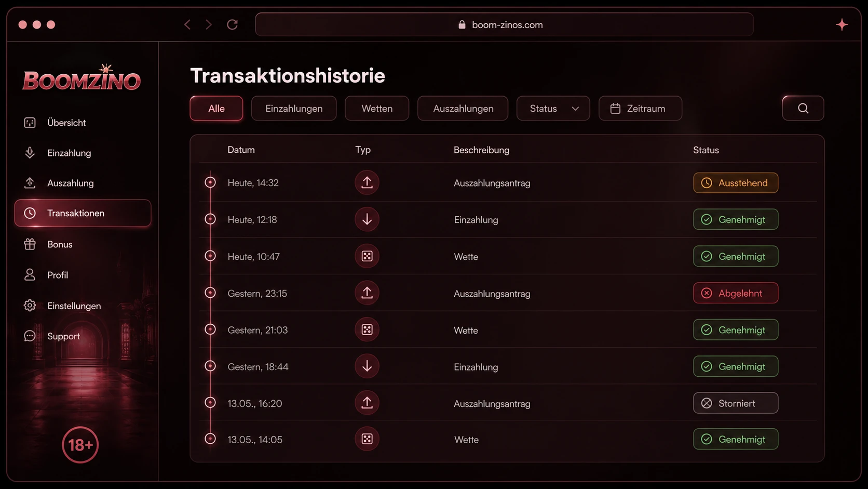Click the Übersicht dashboard icon
The width and height of the screenshot is (868, 489).
pyautogui.click(x=30, y=123)
